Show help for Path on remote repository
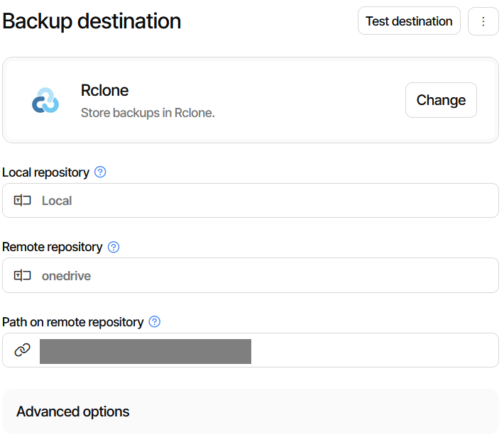This screenshot has width=504, height=437. tap(155, 322)
